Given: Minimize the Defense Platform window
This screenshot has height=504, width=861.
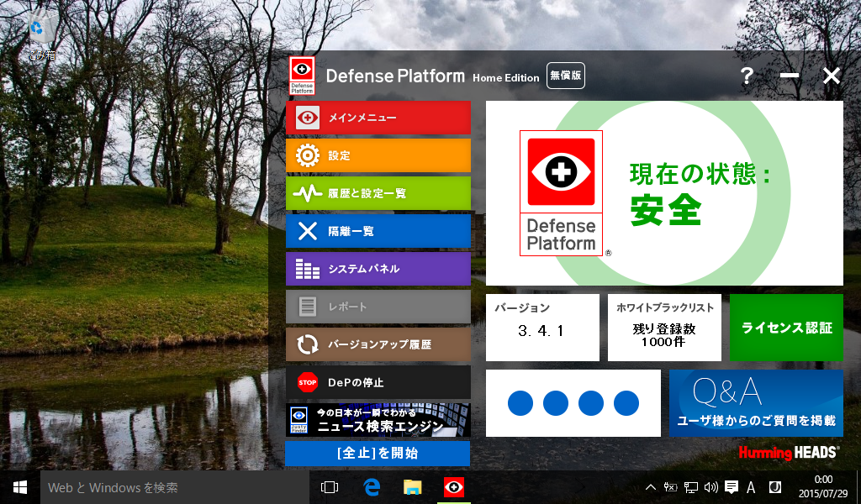Looking at the screenshot, I should pos(789,75).
